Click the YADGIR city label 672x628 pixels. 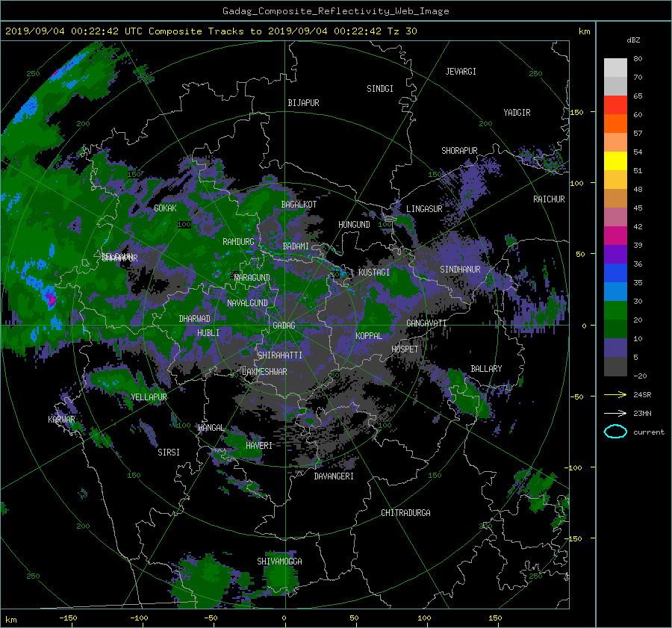pyautogui.click(x=517, y=113)
